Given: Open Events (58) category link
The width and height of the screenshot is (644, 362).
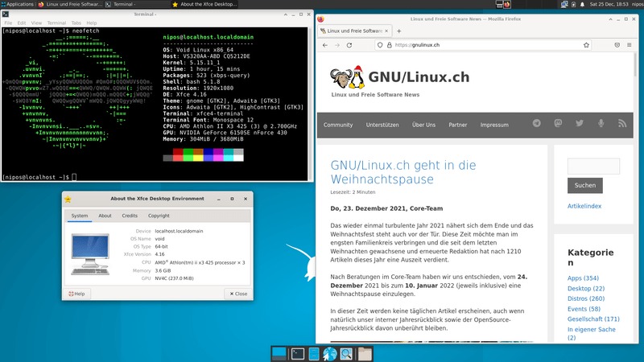Looking at the screenshot, I should click(x=584, y=309).
